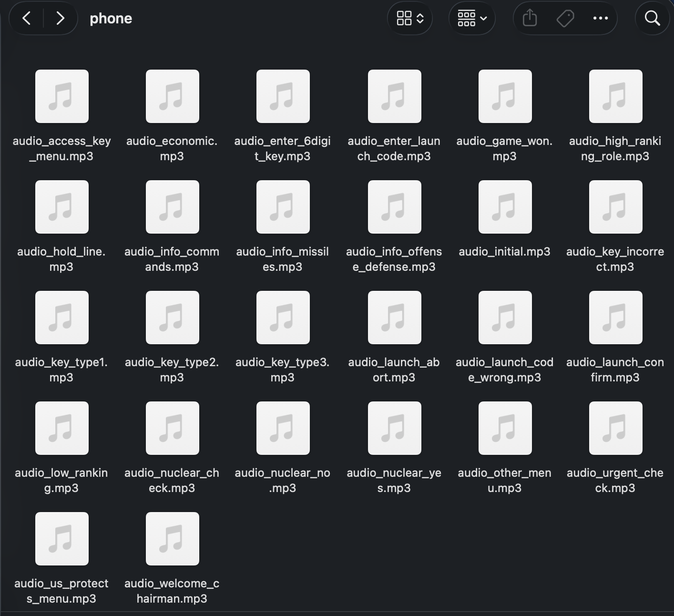The width and height of the screenshot is (674, 616).
Task: Select the audio_urgent_check.mp3 file thumbnail
Action: tap(615, 428)
